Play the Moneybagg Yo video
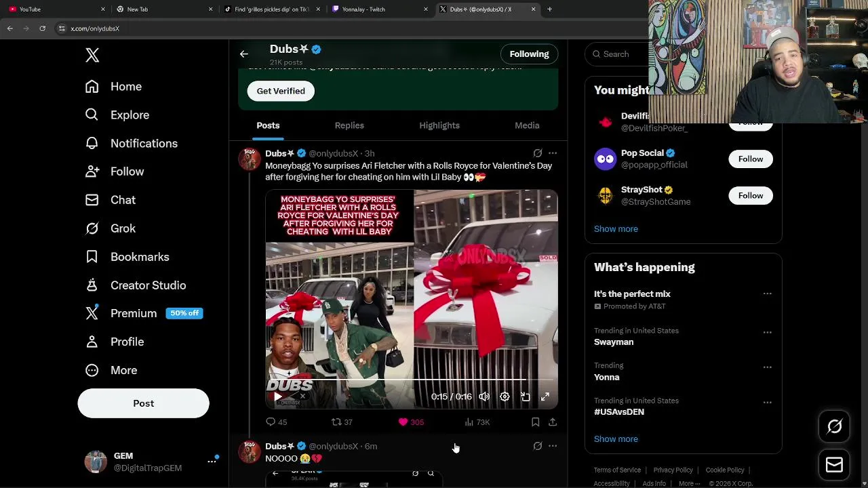 [277, 397]
